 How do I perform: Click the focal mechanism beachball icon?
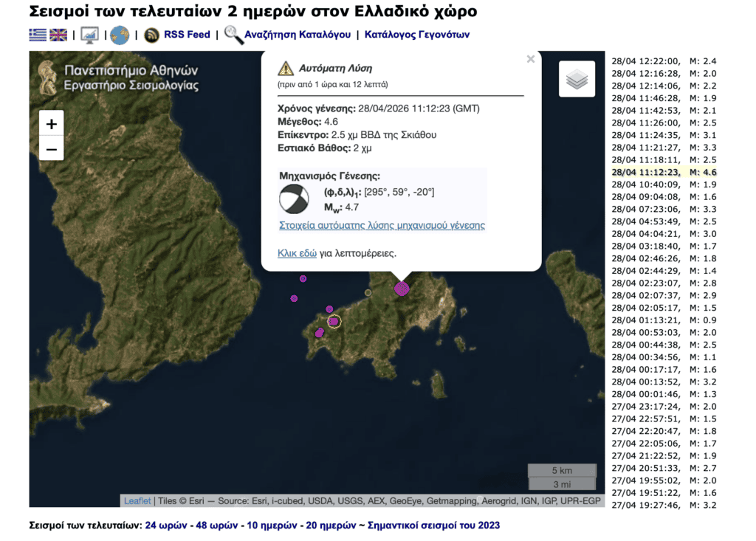click(x=294, y=199)
